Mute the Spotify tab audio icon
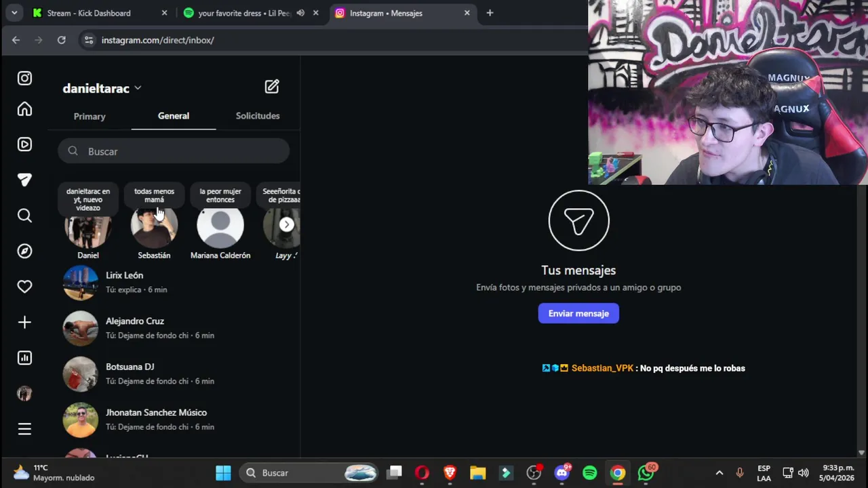The image size is (868, 488). (x=300, y=13)
